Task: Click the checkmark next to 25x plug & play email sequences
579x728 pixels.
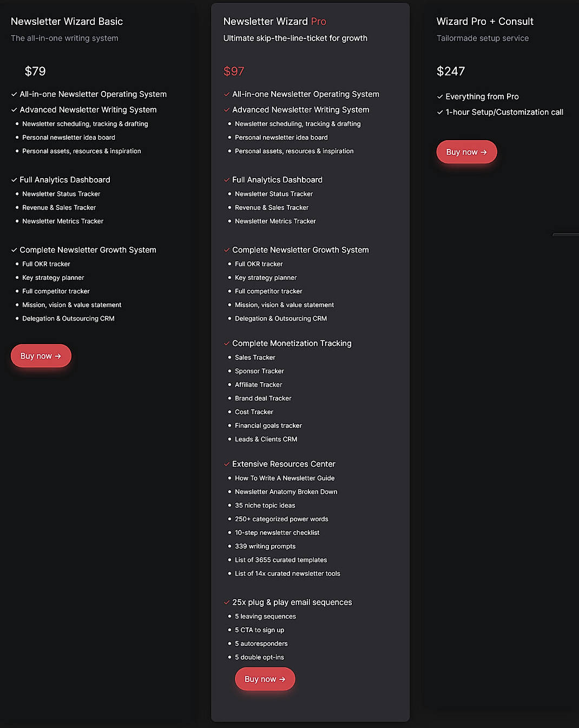Action: point(226,602)
